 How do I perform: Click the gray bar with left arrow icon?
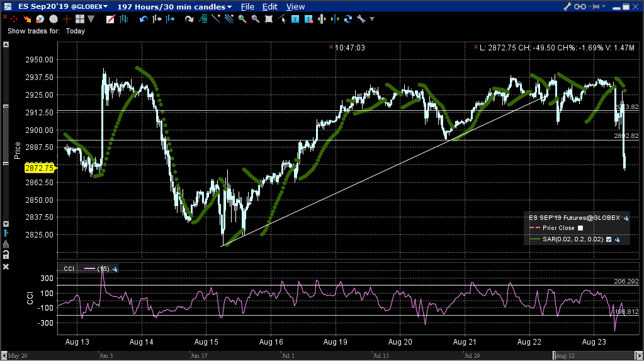pos(157,19)
